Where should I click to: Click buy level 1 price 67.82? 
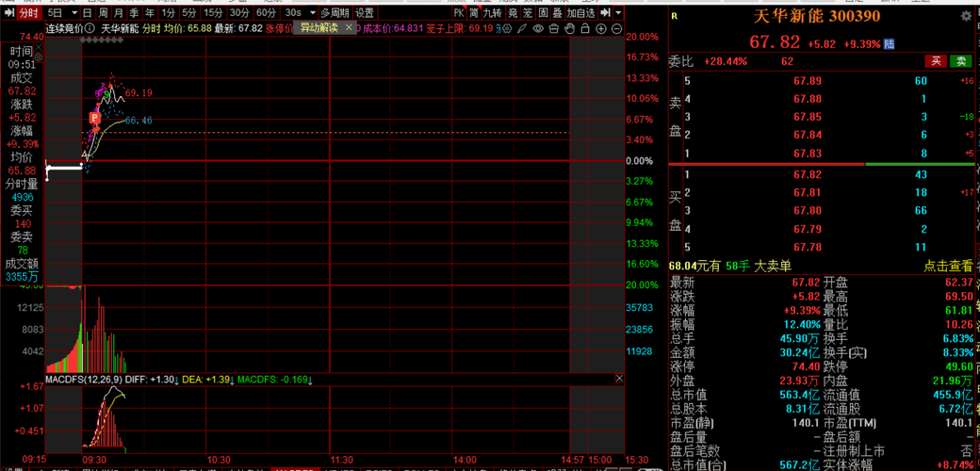point(807,174)
